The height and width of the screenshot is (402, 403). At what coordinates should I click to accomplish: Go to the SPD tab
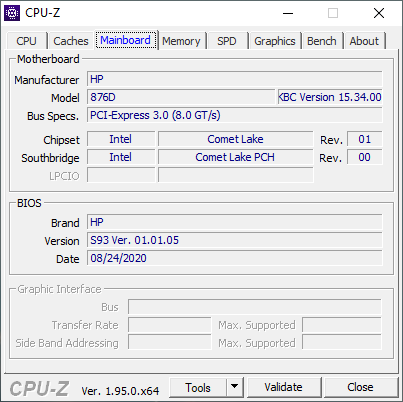[x=227, y=41]
